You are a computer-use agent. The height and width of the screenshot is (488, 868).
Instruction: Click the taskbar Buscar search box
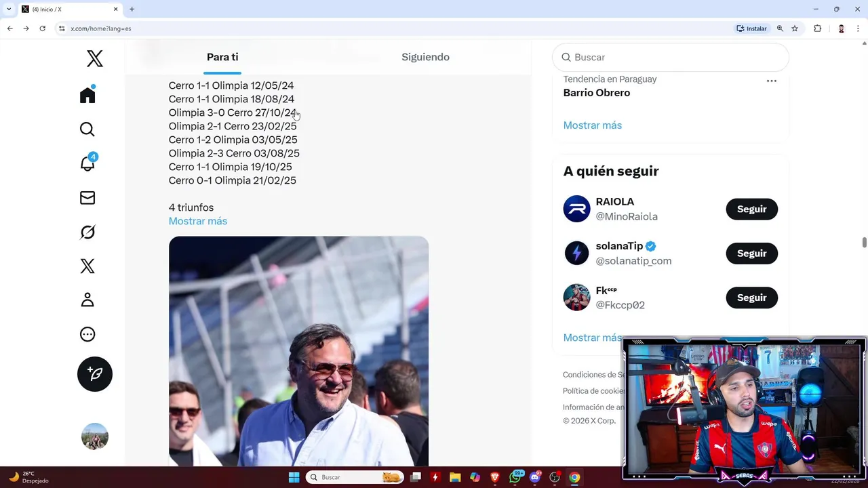(x=354, y=477)
